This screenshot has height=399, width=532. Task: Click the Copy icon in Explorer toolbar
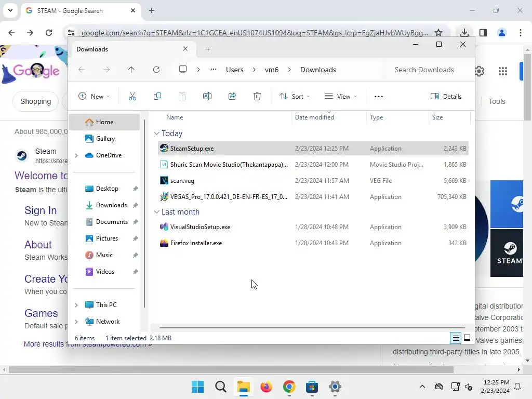pos(157,96)
